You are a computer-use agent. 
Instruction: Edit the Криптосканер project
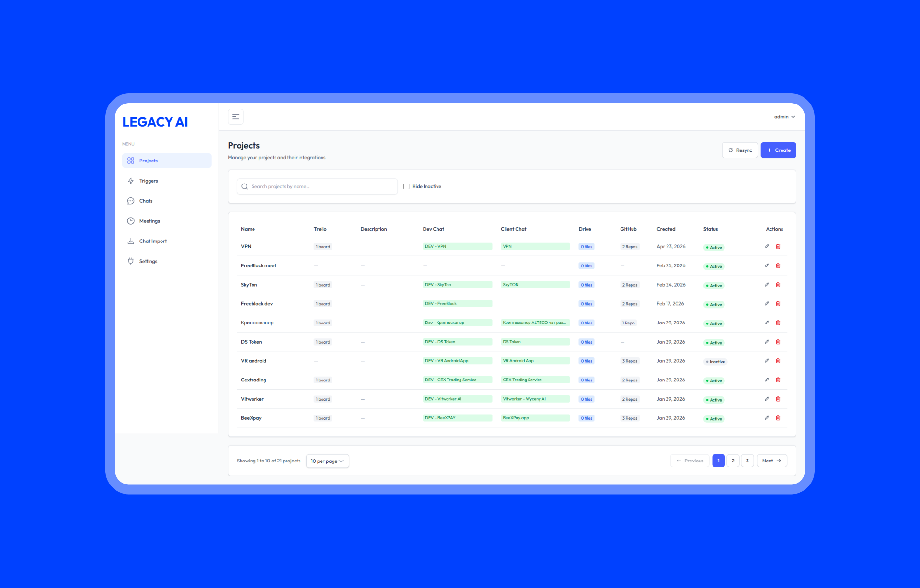(767, 323)
